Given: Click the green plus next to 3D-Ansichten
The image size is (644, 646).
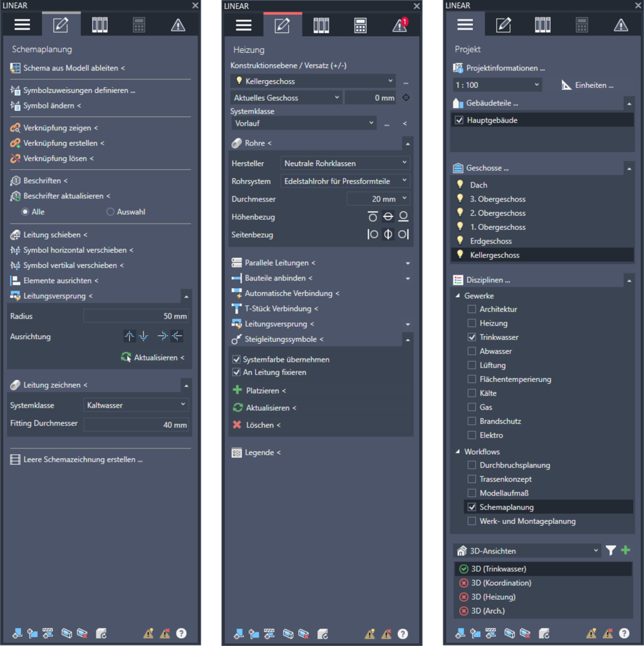Looking at the screenshot, I should coord(625,550).
